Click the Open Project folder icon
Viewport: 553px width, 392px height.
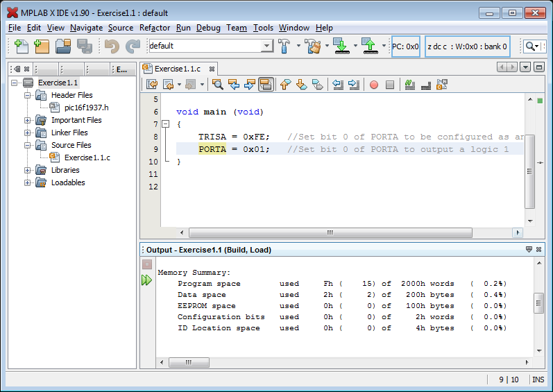pyautogui.click(x=63, y=46)
